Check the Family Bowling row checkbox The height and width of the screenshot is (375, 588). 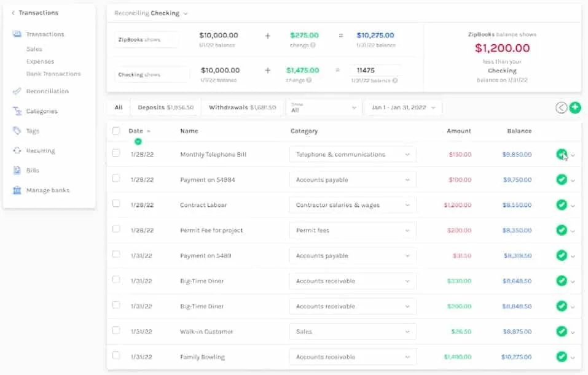(x=116, y=355)
